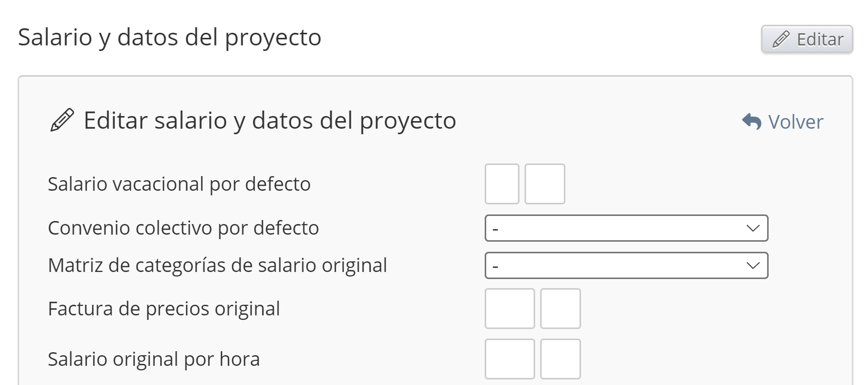The image size is (868, 385).
Task: Click the Factura de precios original label
Action: point(164,309)
